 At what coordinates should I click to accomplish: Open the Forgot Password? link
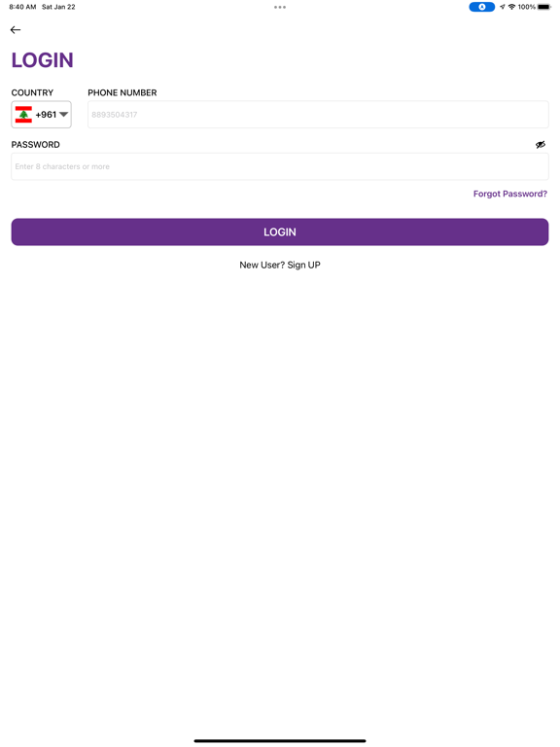pyautogui.click(x=510, y=194)
